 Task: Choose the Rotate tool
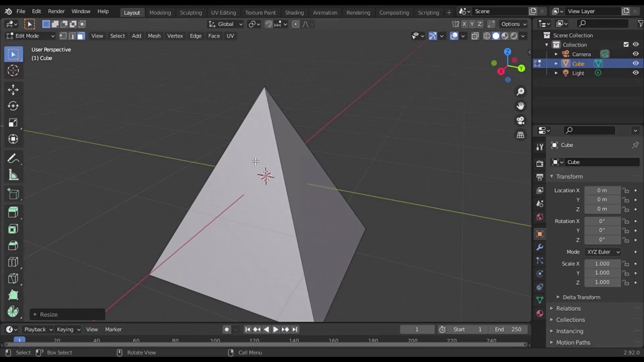(14, 106)
